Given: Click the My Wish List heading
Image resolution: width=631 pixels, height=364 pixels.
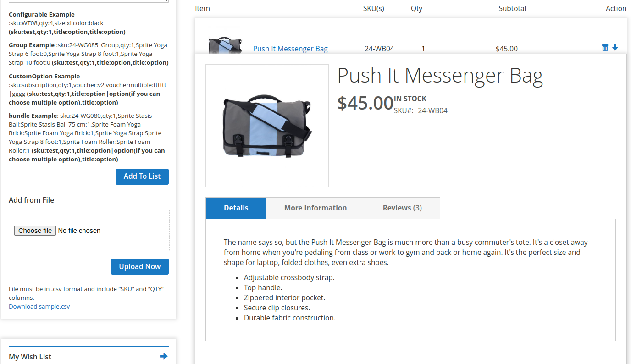Looking at the screenshot, I should [x=30, y=357].
